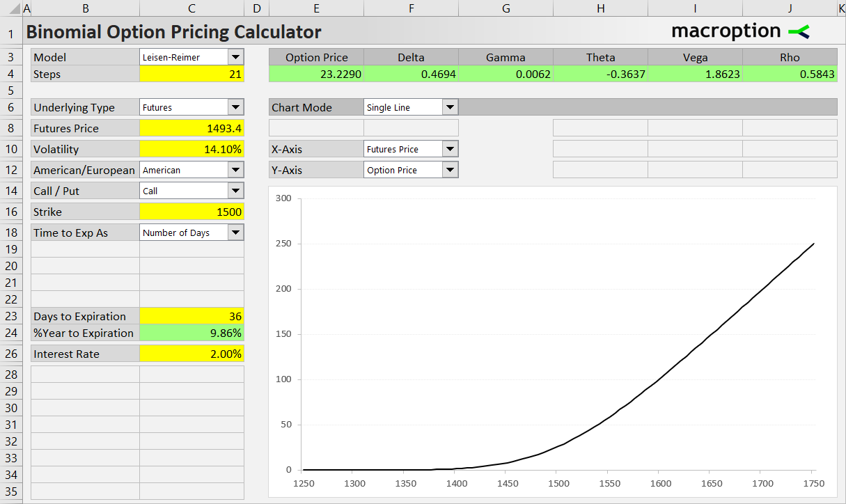The height and width of the screenshot is (504, 846).
Task: Select row header 23
Action: [11, 316]
